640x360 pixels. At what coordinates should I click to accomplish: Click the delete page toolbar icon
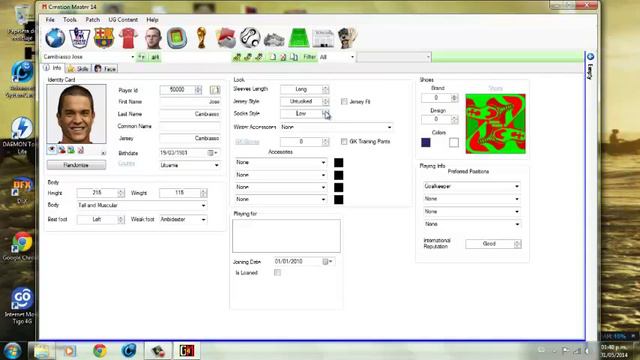[x=283, y=57]
